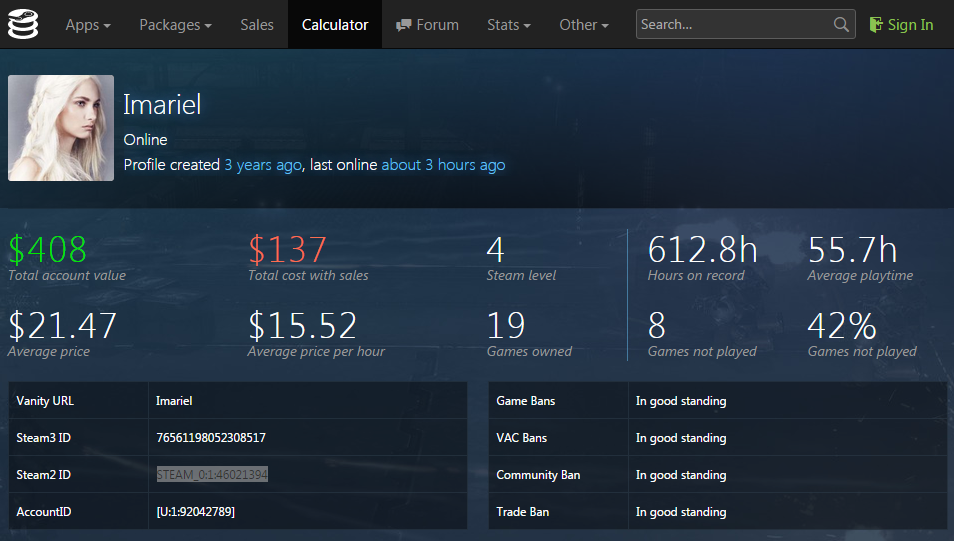This screenshot has height=541, width=954.
Task: Click the Steam3 ID label cell
Action: (78, 438)
